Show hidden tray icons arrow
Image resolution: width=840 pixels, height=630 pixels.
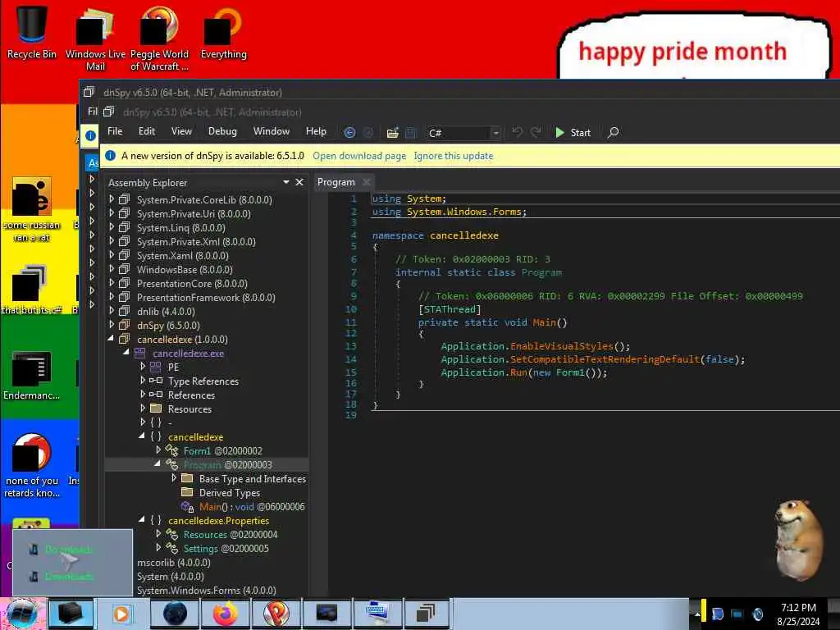coord(697,614)
